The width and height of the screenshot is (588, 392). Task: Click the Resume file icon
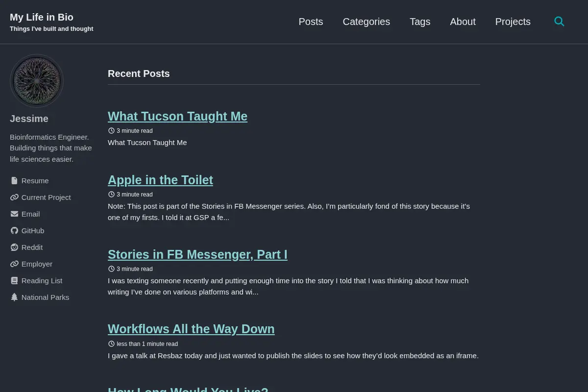[14, 181]
